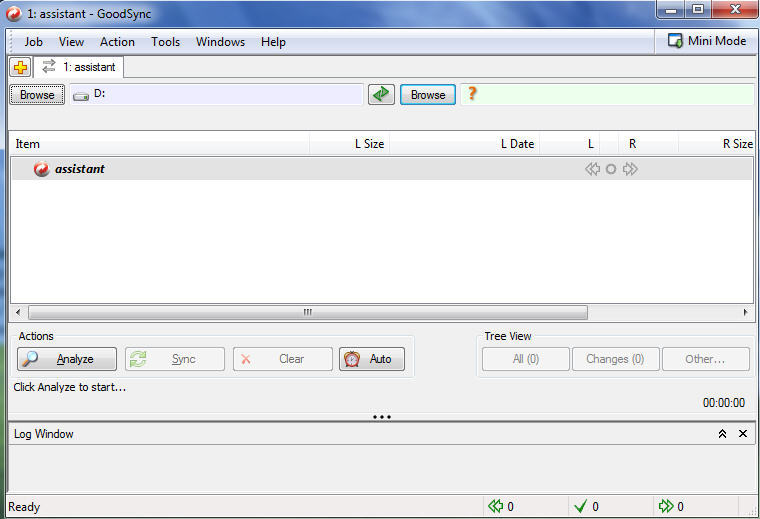Open Auto sync settings

point(372,359)
